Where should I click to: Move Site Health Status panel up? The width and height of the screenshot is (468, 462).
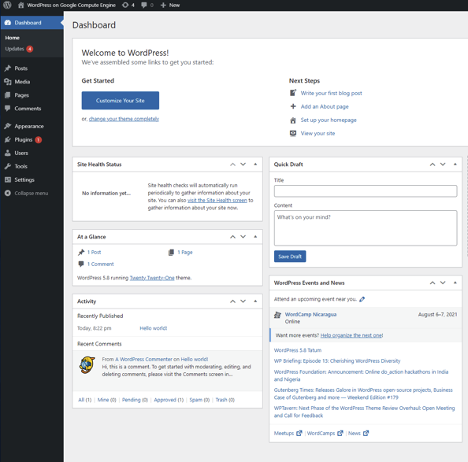(233, 164)
